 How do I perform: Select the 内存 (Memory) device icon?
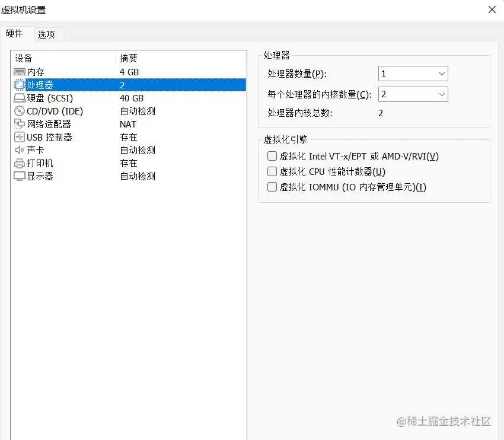[x=20, y=72]
